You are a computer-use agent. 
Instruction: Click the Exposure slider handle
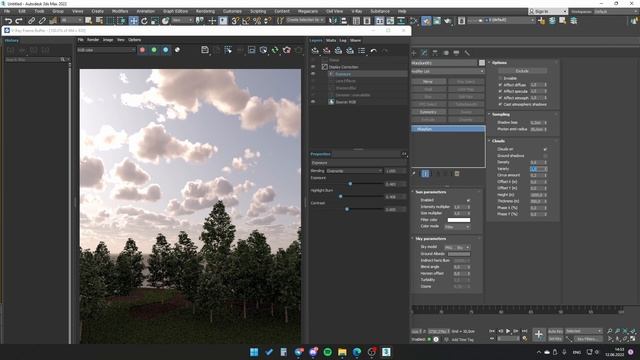(350, 184)
